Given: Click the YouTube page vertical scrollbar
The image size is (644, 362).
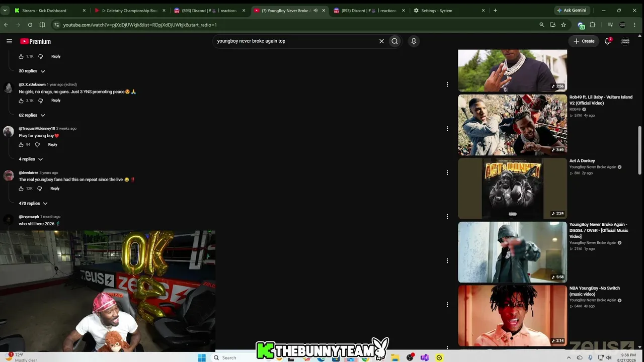Looking at the screenshot, I should click(x=640, y=150).
